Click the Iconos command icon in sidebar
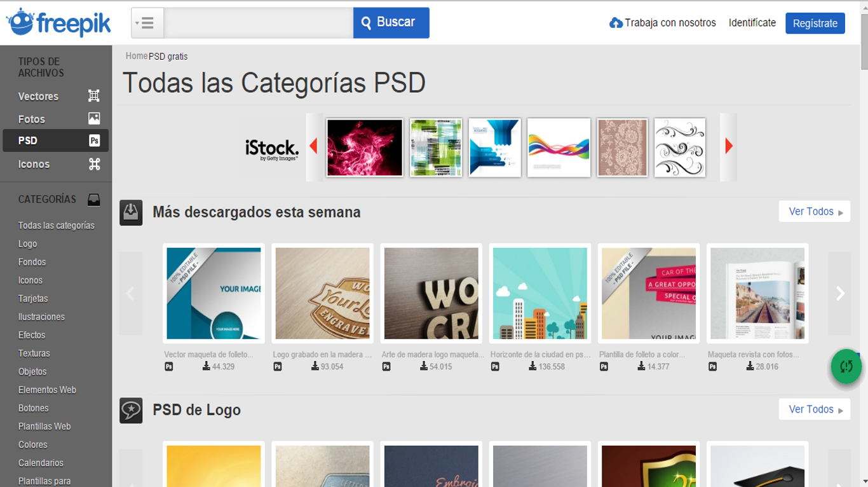Image resolution: width=868 pixels, height=487 pixels. pos(94,163)
